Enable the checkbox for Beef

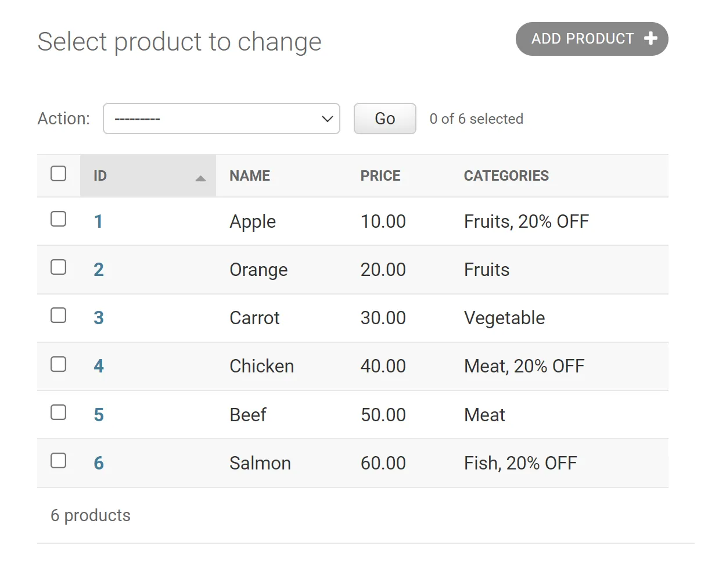click(x=59, y=413)
